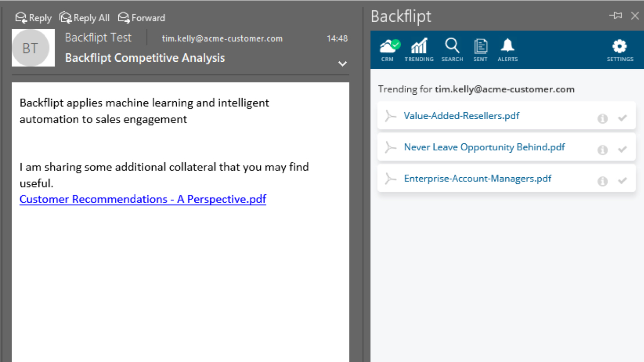Show info for Value-Added-Resellers.pdf
The height and width of the screenshot is (362, 644).
[x=603, y=119]
